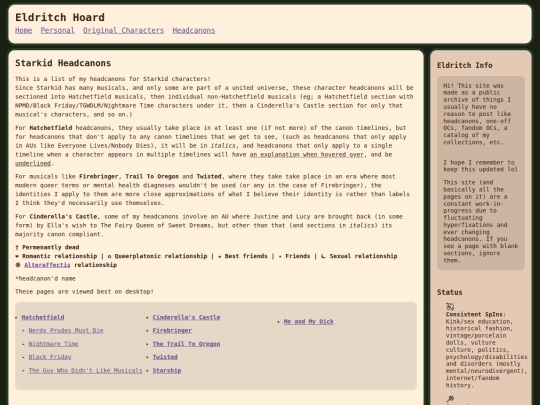Viewport: 540px width, 405px height.
Task: Click the Eldritch Info sidebar heading
Action: (465, 65)
